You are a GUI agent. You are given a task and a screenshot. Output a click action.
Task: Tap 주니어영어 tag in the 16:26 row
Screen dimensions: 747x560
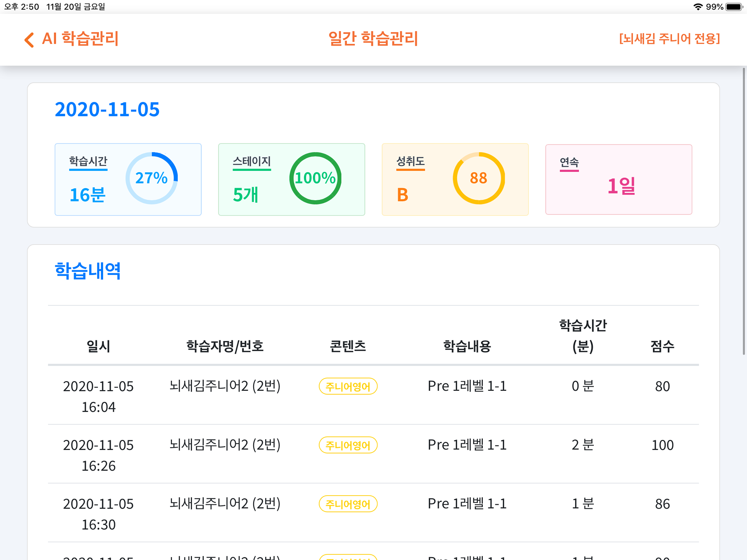(x=348, y=445)
